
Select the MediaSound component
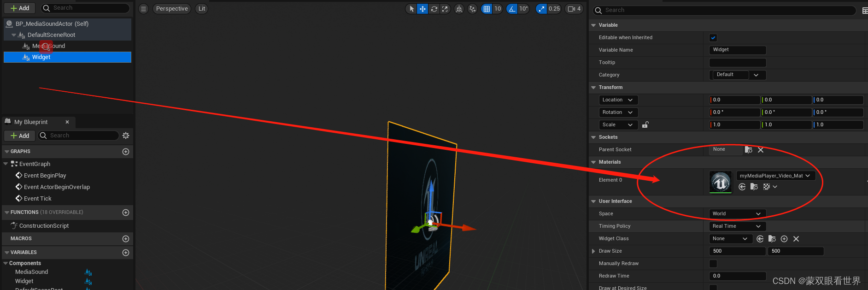tap(48, 46)
